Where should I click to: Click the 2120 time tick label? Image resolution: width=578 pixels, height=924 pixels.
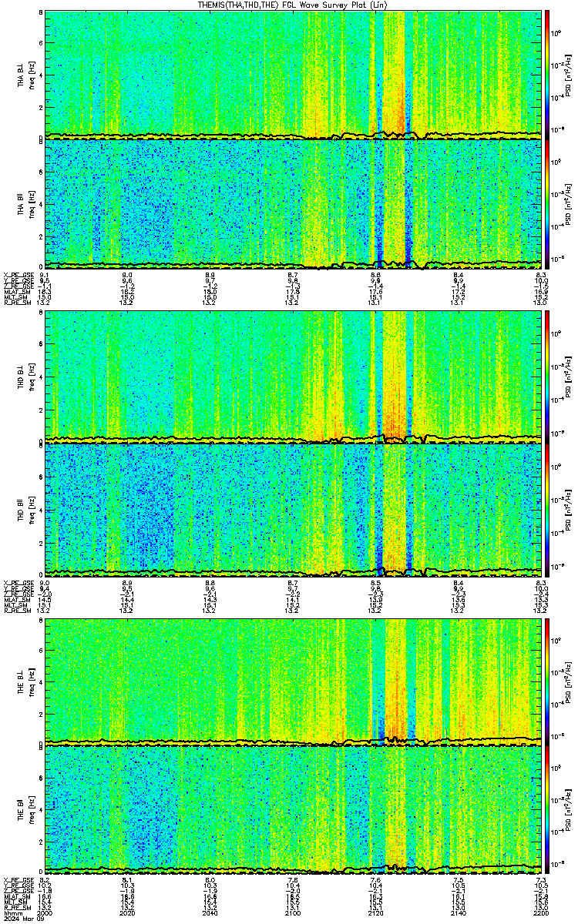376,913
